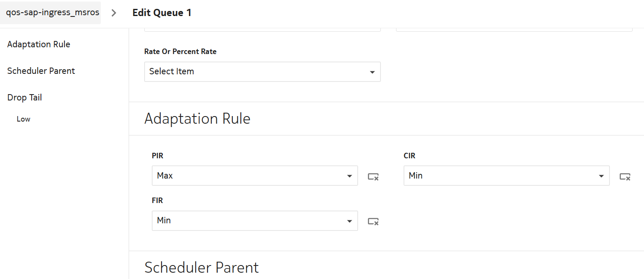Navigate back to qos-sap-ingress_msros breadcrumb
This screenshot has width=644, height=279.
pyautogui.click(x=52, y=13)
